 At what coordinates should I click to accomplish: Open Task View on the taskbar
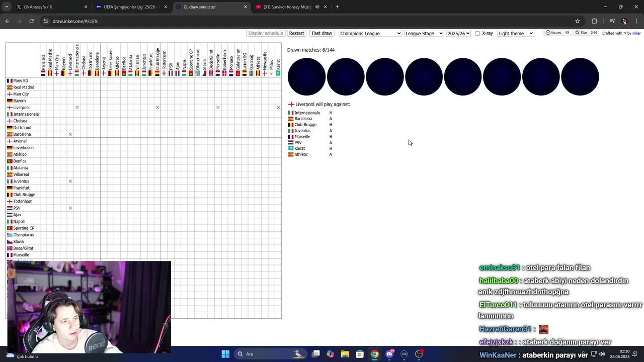click(315, 354)
